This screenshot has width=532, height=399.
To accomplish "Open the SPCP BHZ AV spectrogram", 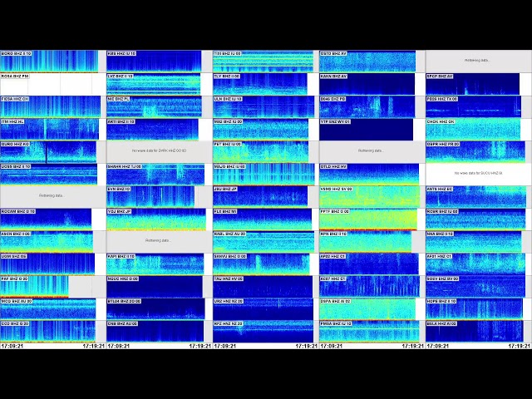I will coord(473,84).
